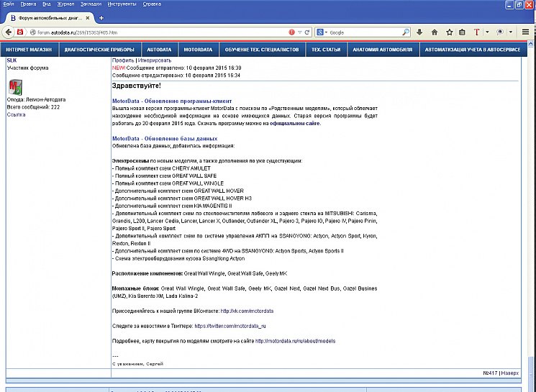Show the bookmarks list icon

(x=462, y=32)
